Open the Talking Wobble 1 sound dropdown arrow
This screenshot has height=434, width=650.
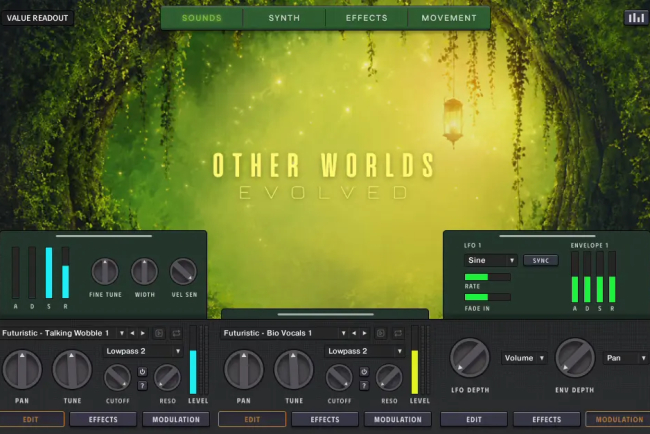pyautogui.click(x=121, y=333)
